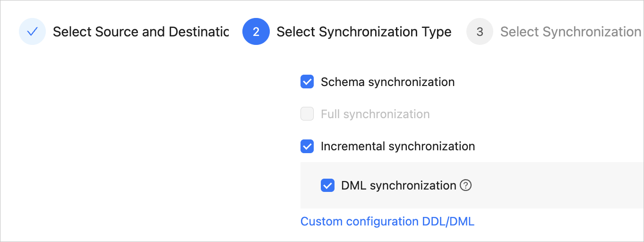The image size is (644, 242).
Task: Click the digit 2 in the step indicator
Action: pos(256,32)
